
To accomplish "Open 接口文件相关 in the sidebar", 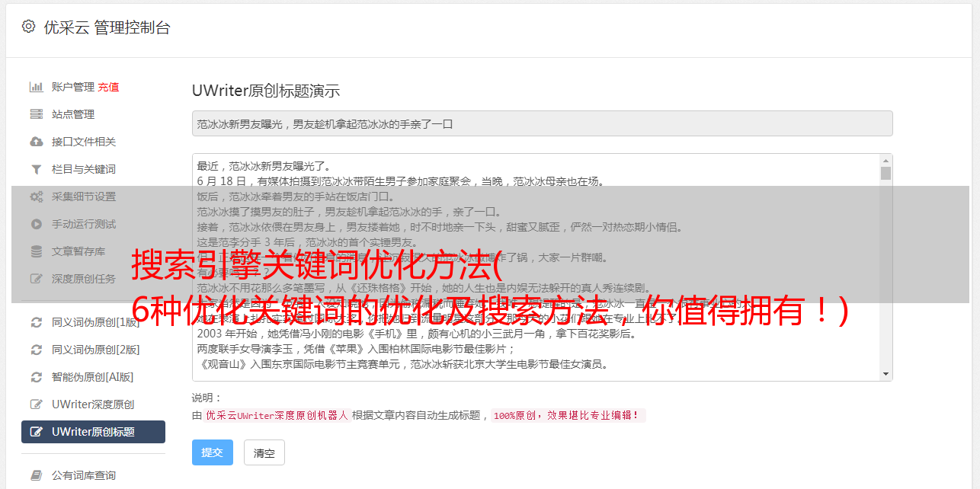I will [x=84, y=142].
